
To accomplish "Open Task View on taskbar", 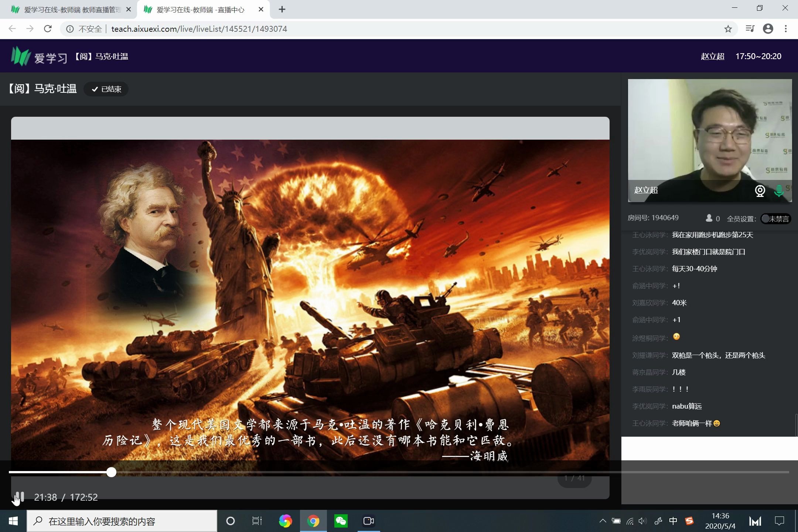I will pos(257,521).
